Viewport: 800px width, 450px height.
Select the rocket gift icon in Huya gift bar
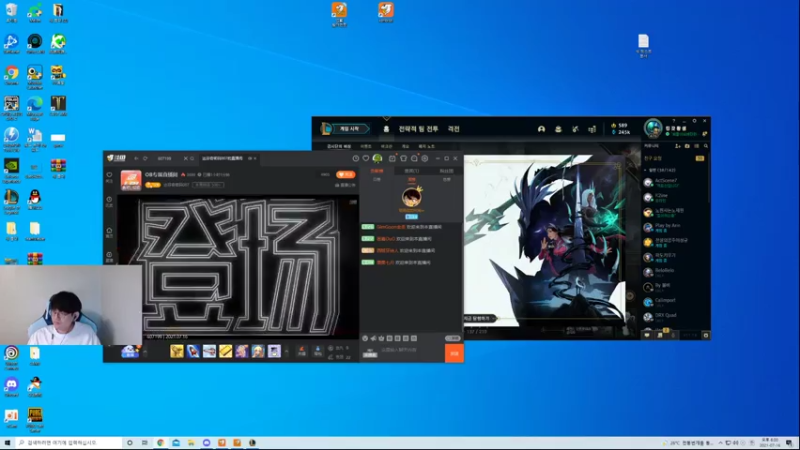click(193, 351)
